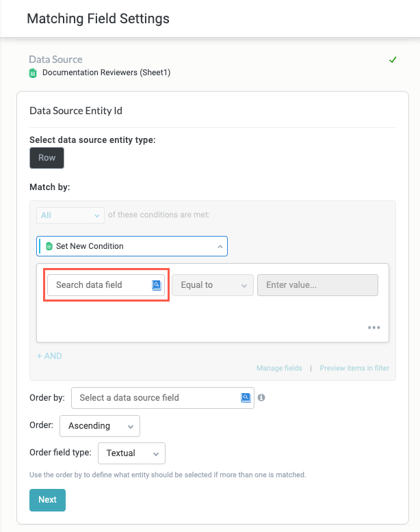Click the sheet icon in Set New Condition

[49, 246]
